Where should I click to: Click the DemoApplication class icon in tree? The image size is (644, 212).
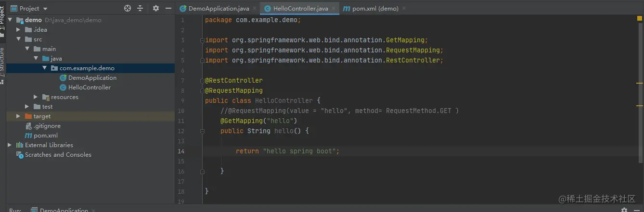pos(63,77)
